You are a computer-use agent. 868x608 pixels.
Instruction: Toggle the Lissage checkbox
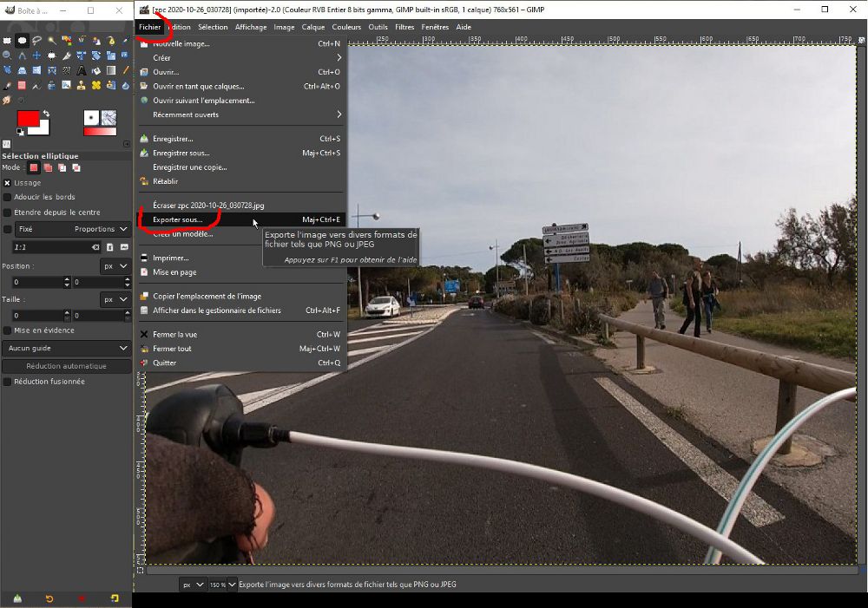click(7, 182)
